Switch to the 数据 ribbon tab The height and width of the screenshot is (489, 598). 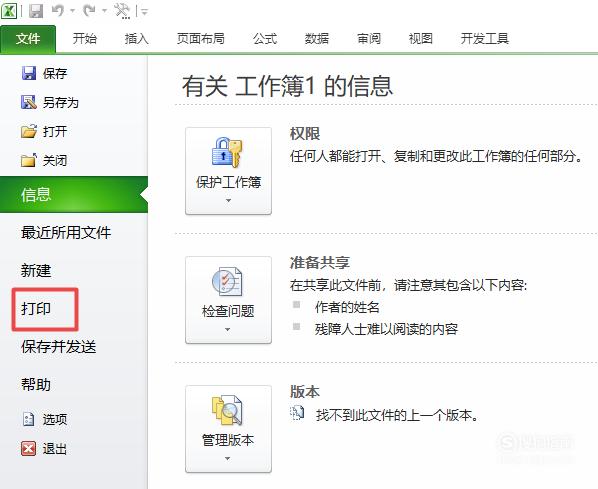[x=317, y=39]
